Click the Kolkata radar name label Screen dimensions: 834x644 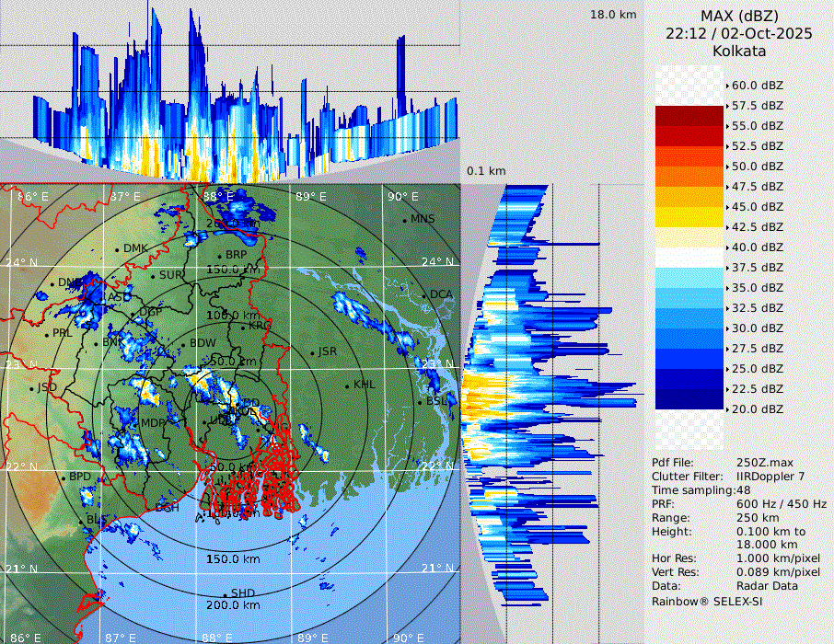point(739,51)
